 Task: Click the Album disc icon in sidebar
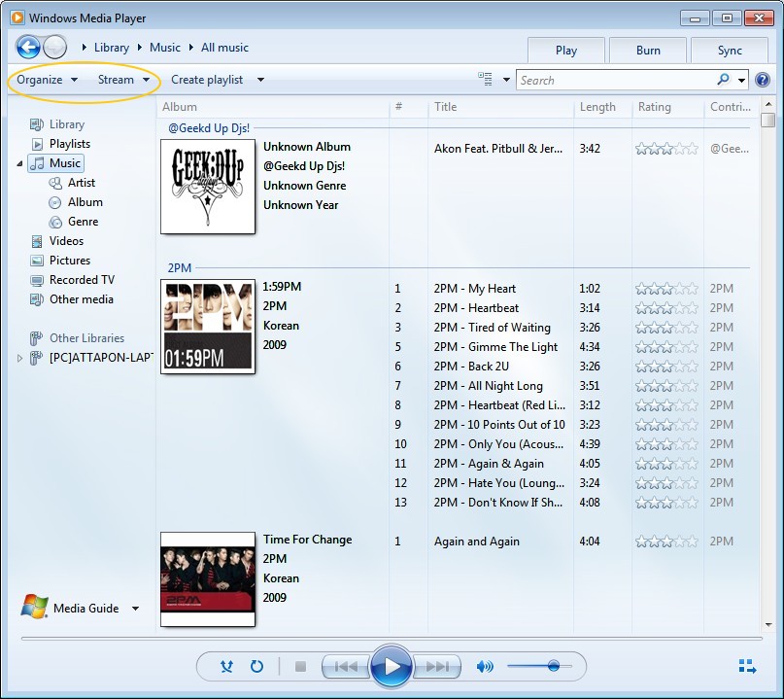click(x=55, y=202)
